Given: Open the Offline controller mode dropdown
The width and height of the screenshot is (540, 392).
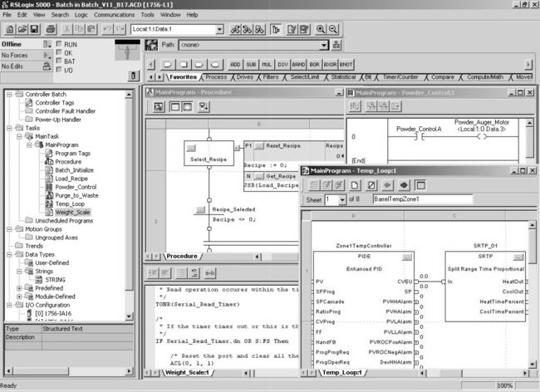Looking at the screenshot, I should point(47,44).
